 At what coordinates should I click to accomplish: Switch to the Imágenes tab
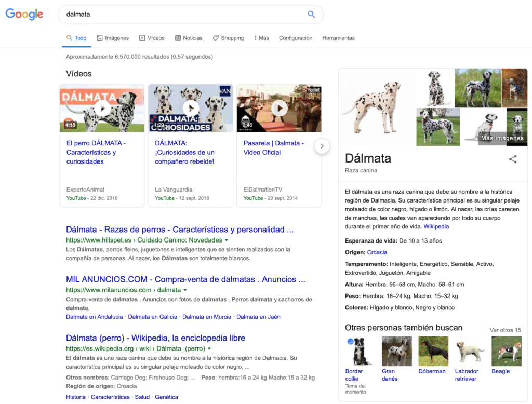click(113, 38)
